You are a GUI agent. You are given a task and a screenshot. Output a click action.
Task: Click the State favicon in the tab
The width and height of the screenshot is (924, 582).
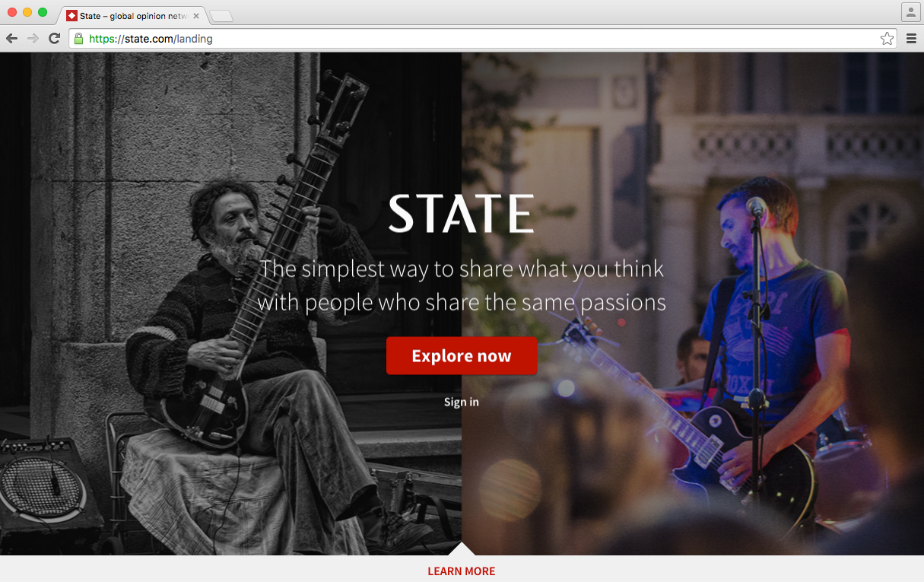(x=71, y=16)
